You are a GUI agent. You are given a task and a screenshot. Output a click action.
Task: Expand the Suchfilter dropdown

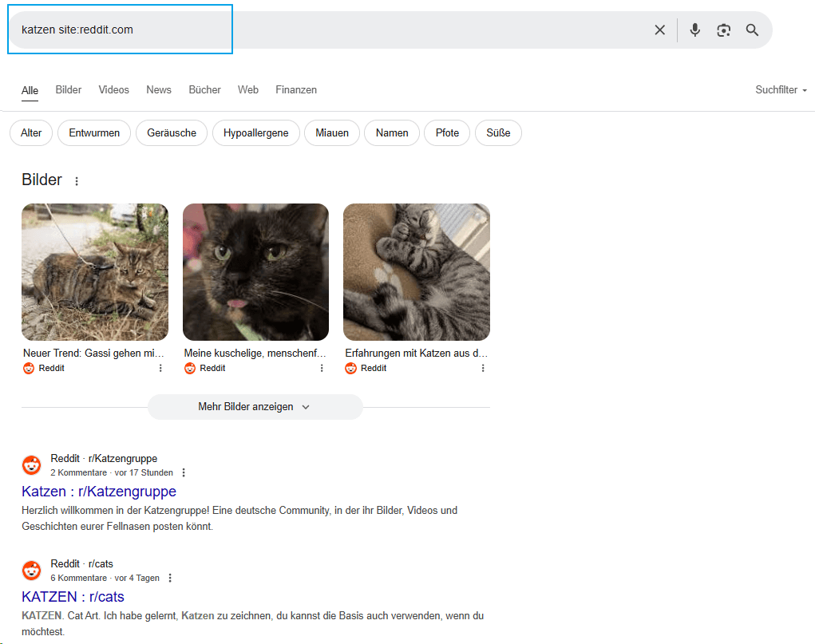781,90
